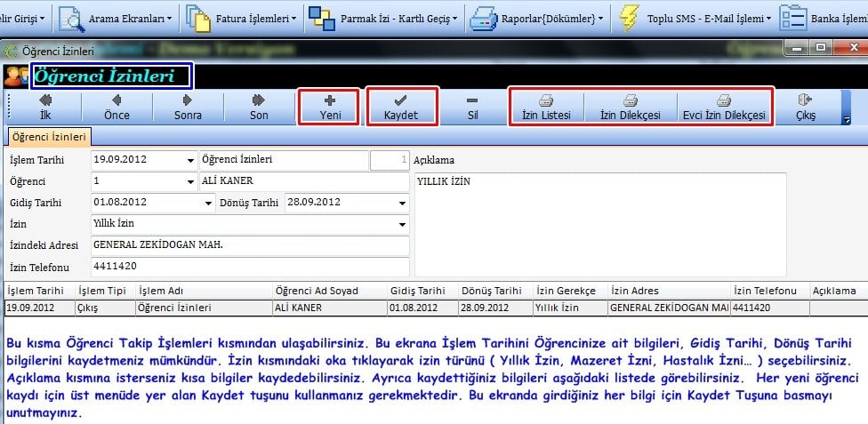Expand the Dönüş Tarihi date picker
868x424 pixels.
click(402, 203)
